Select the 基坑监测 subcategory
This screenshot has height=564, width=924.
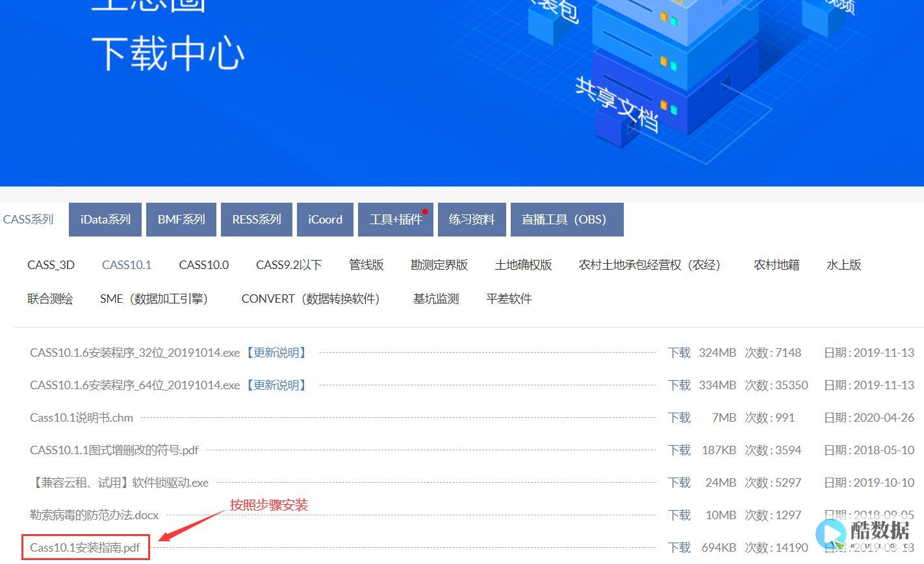pyautogui.click(x=436, y=299)
